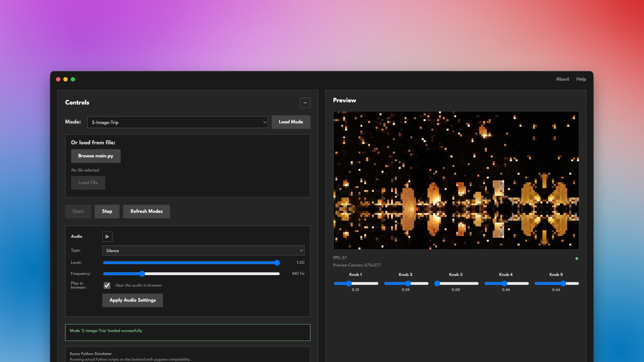This screenshot has height=362, width=644.
Task: Click the preview canvas image
Action: coord(456,180)
